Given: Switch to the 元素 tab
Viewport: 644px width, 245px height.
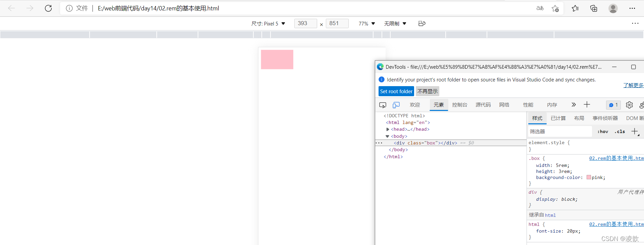Looking at the screenshot, I should coord(439,105).
